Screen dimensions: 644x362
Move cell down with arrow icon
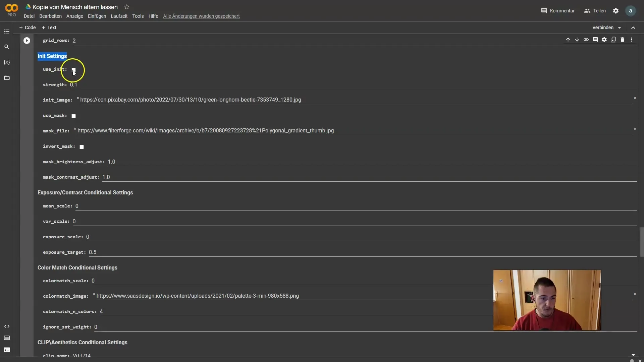pos(577,40)
